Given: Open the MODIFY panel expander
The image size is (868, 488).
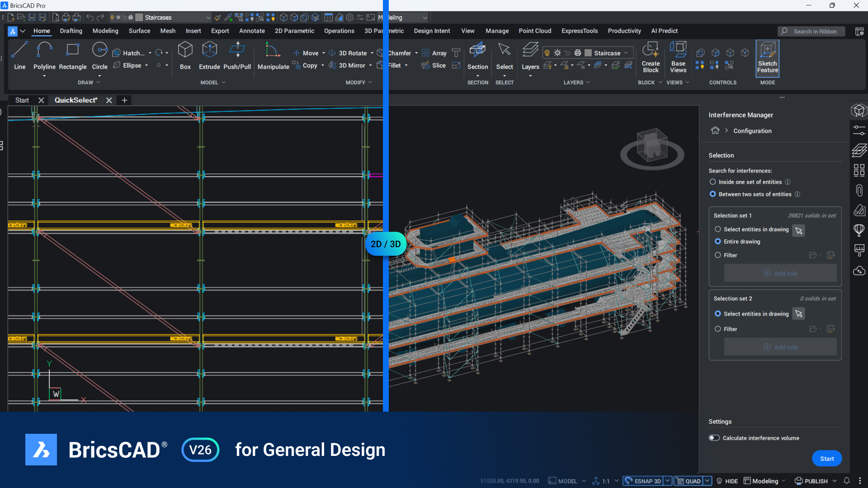Looking at the screenshot, I should pyautogui.click(x=370, y=82).
